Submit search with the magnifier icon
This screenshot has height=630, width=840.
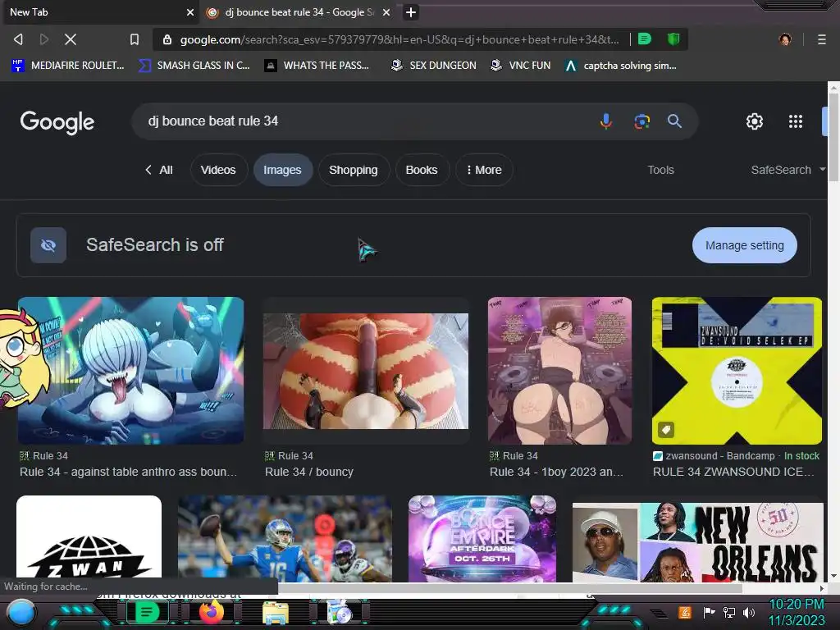tap(674, 121)
